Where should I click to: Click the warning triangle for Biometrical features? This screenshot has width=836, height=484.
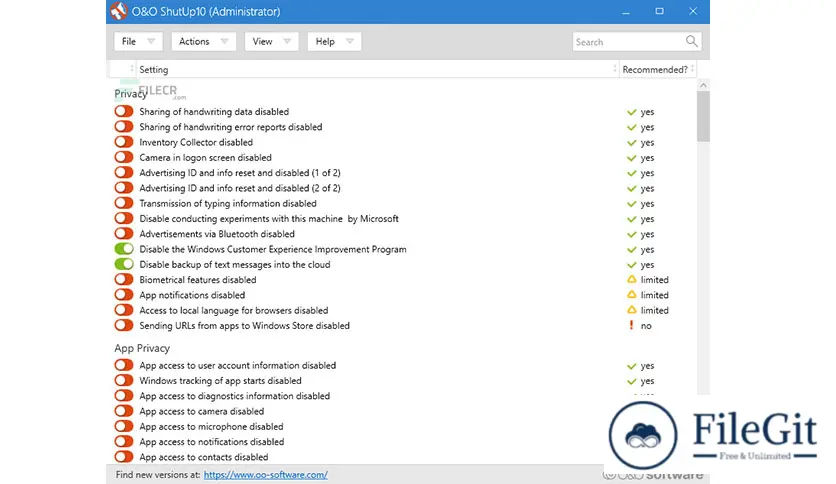pyautogui.click(x=632, y=279)
